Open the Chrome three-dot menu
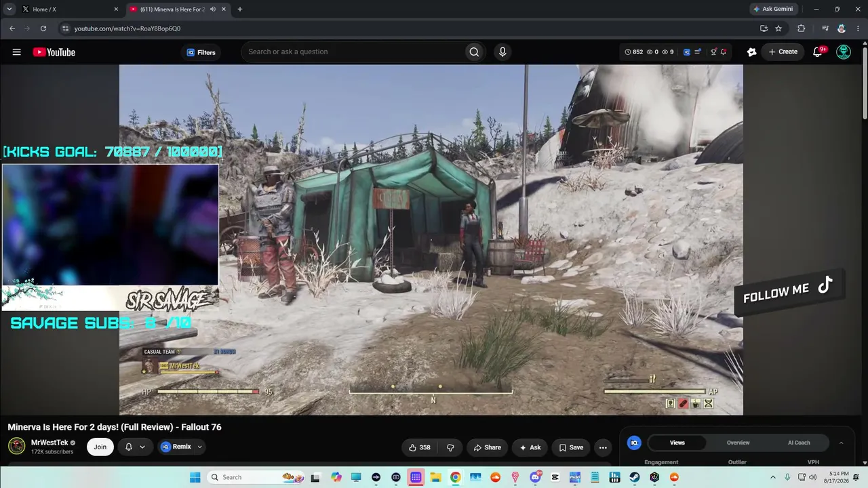868x488 pixels. [857, 28]
